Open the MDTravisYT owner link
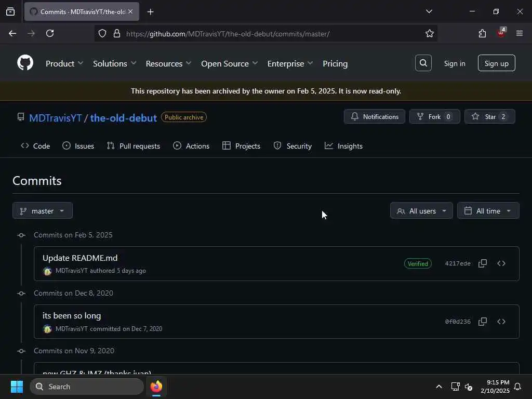Image resolution: width=532 pixels, height=399 pixels. [x=55, y=118]
